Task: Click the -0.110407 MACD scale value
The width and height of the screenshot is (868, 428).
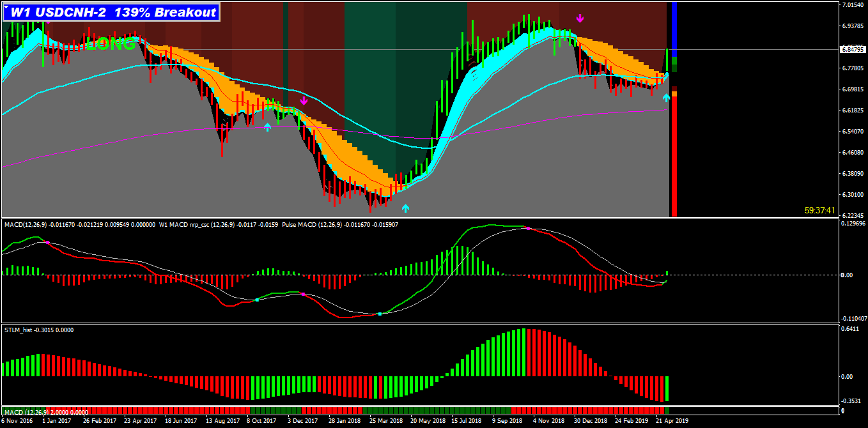Action: [x=853, y=318]
